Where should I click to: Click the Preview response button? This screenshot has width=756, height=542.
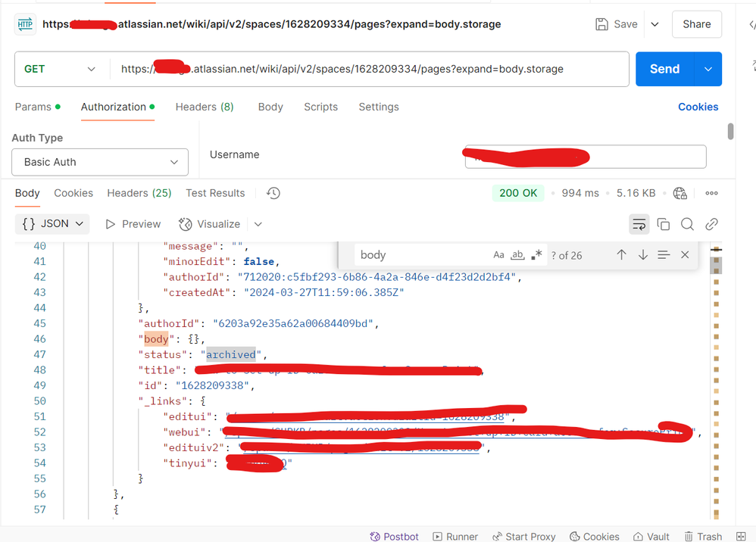pyautogui.click(x=133, y=224)
